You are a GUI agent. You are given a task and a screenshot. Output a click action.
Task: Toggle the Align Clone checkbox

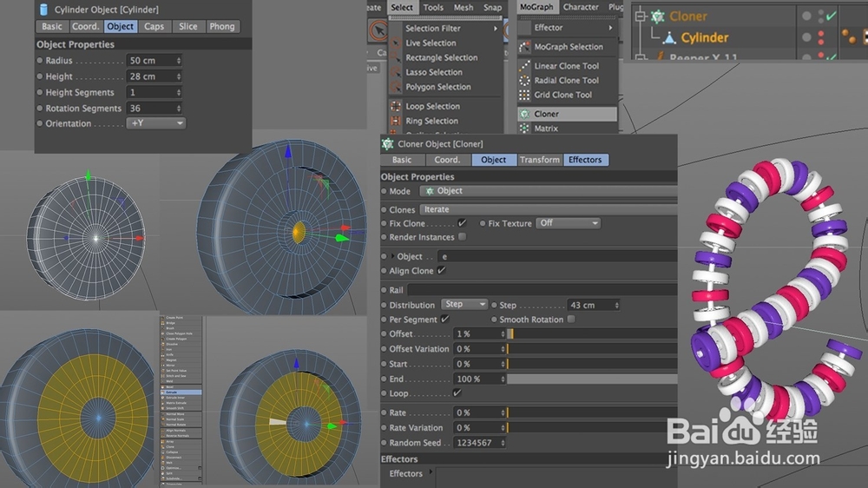pos(441,270)
